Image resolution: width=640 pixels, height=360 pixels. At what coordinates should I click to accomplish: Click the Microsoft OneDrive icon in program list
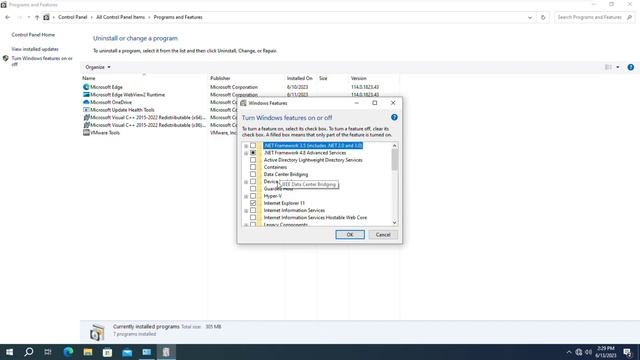pos(86,102)
